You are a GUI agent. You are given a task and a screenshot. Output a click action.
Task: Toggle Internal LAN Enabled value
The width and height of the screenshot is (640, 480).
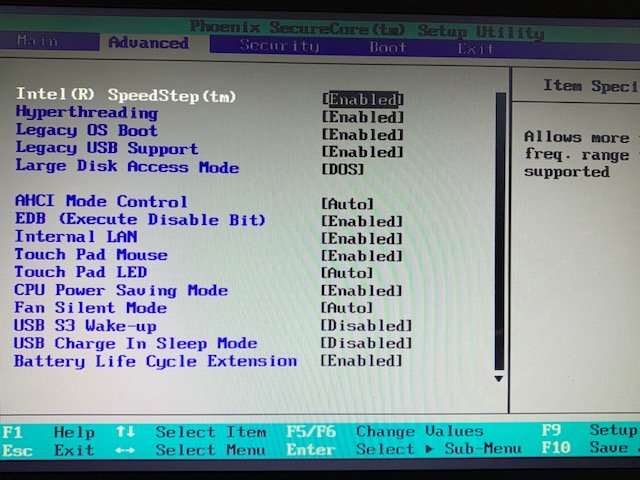click(x=362, y=238)
